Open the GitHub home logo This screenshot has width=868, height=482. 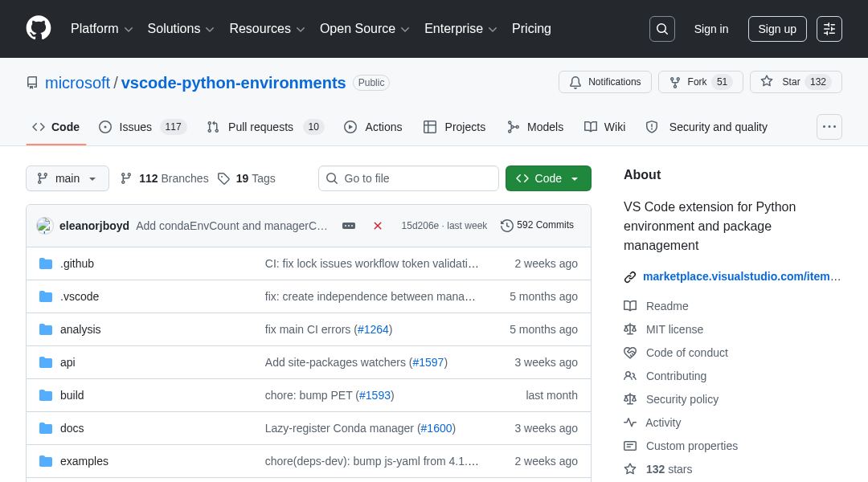pyautogui.click(x=39, y=28)
